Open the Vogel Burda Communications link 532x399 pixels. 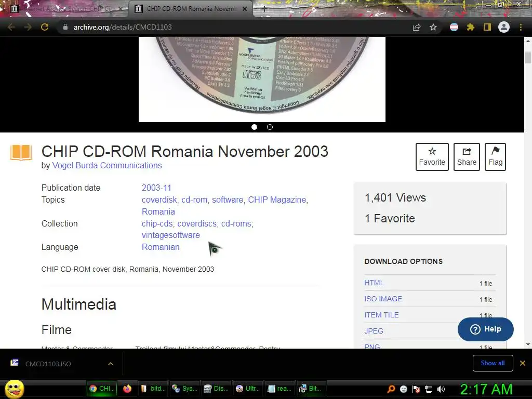pyautogui.click(x=107, y=165)
